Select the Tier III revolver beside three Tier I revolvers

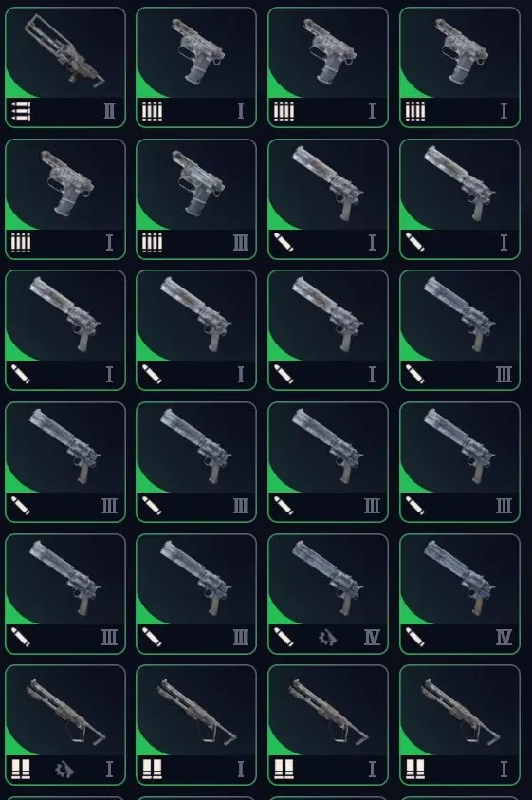click(460, 330)
